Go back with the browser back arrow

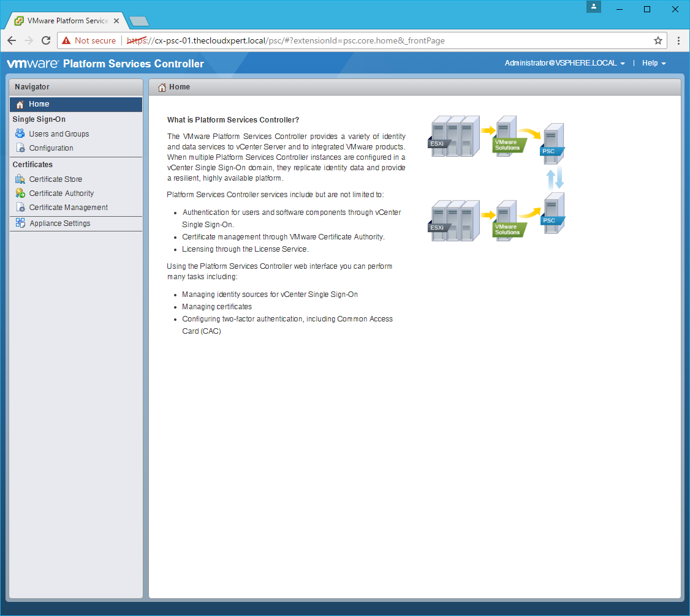click(x=12, y=41)
